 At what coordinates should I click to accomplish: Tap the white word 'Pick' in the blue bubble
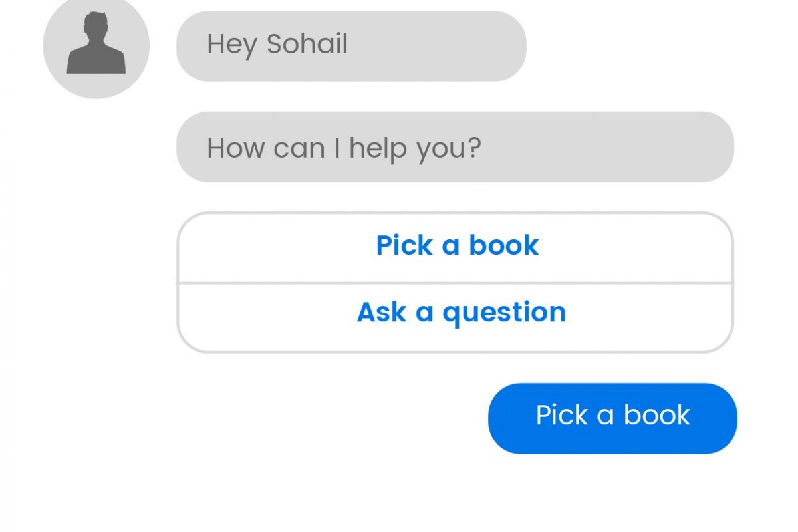563,415
